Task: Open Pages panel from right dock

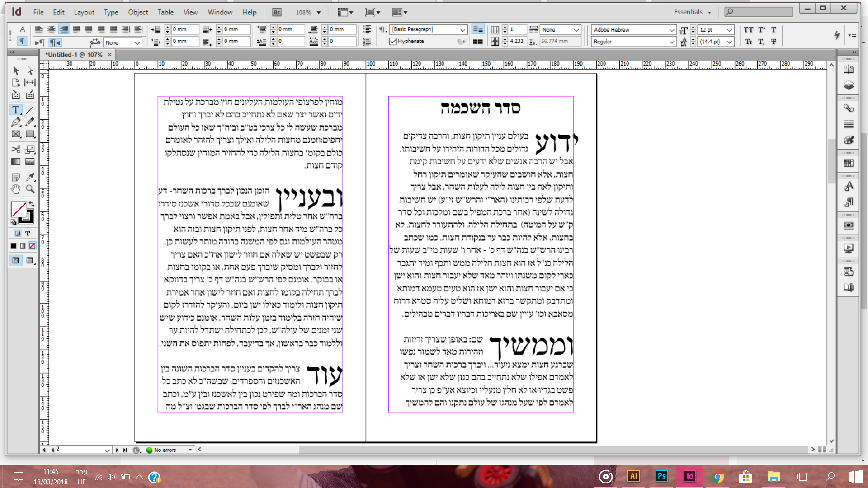Action: (x=849, y=70)
